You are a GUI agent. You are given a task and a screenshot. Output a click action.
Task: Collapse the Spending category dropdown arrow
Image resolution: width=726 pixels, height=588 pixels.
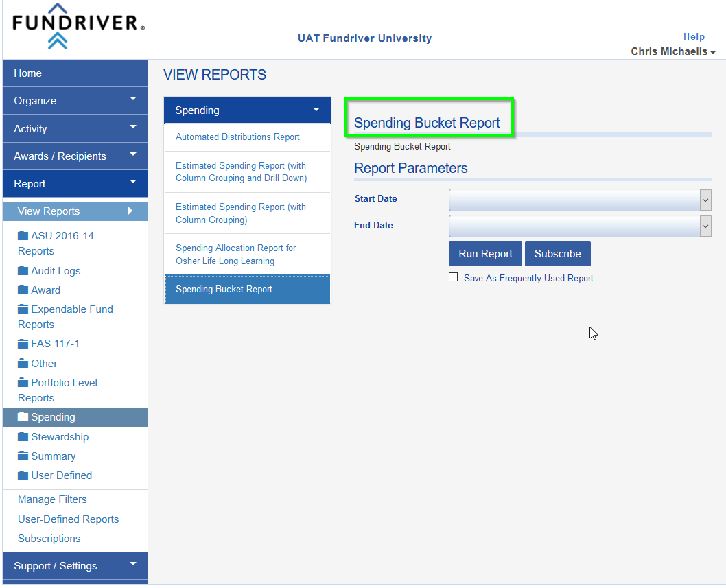click(316, 110)
